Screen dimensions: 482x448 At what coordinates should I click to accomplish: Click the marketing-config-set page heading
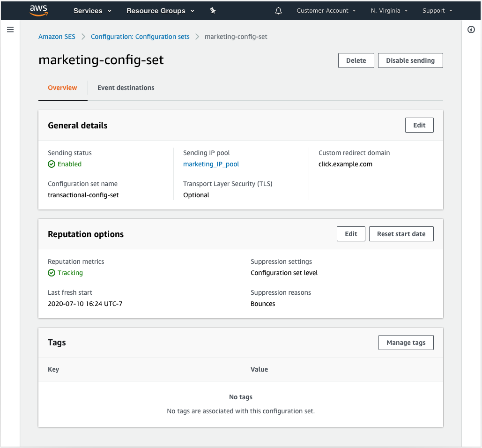tap(101, 60)
